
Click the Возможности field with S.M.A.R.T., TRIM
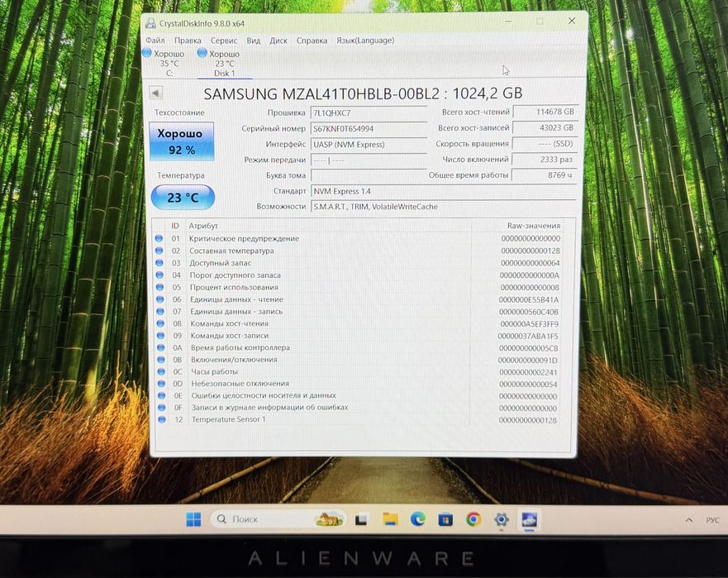tap(444, 207)
